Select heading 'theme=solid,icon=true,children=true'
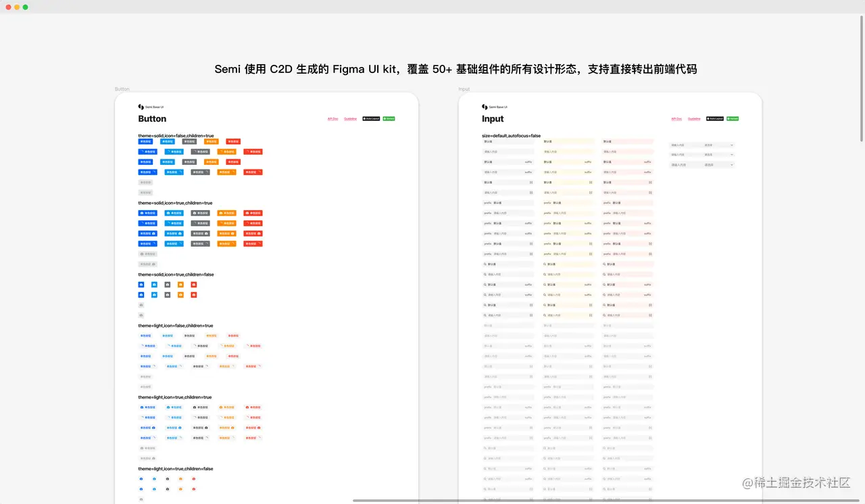The image size is (865, 504). (175, 203)
